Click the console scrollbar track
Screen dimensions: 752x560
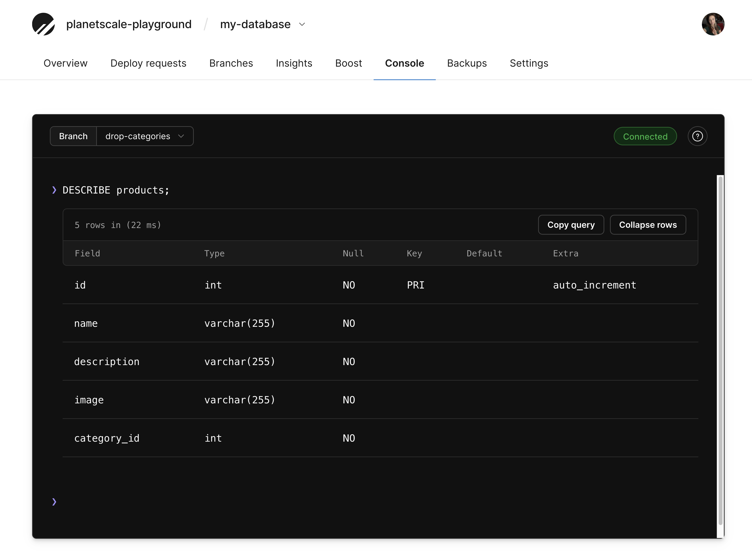tap(720, 356)
